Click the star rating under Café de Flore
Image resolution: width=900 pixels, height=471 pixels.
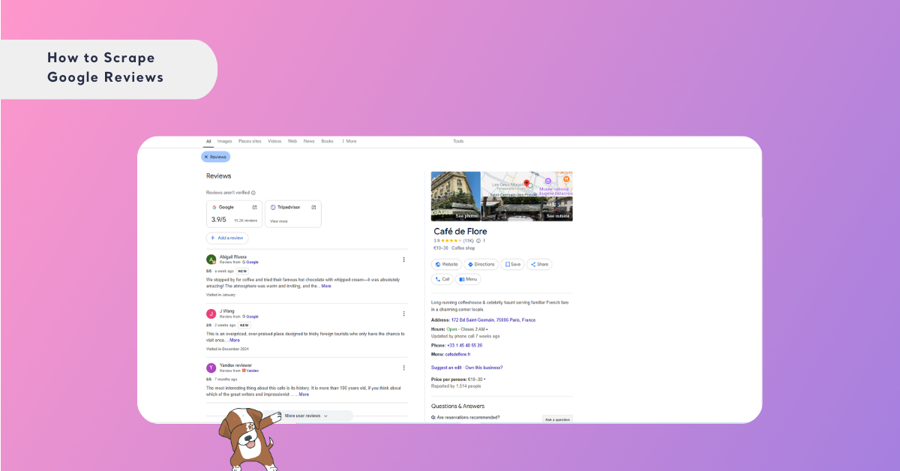point(451,241)
